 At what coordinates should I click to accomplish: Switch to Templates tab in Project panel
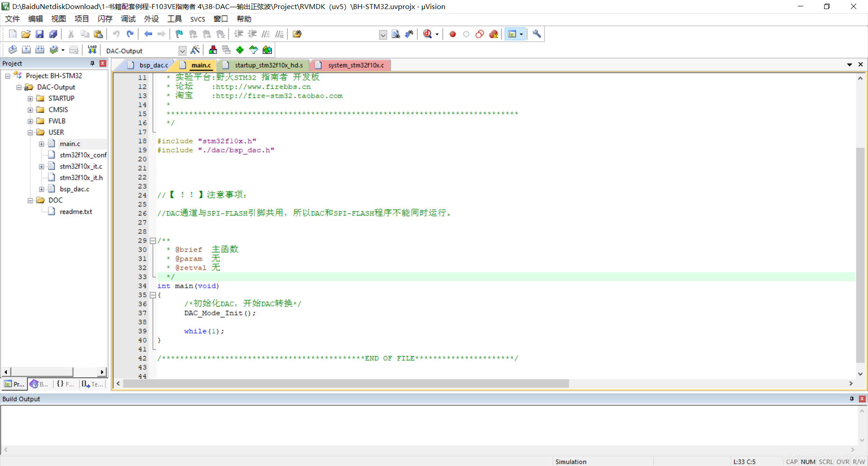(x=92, y=384)
